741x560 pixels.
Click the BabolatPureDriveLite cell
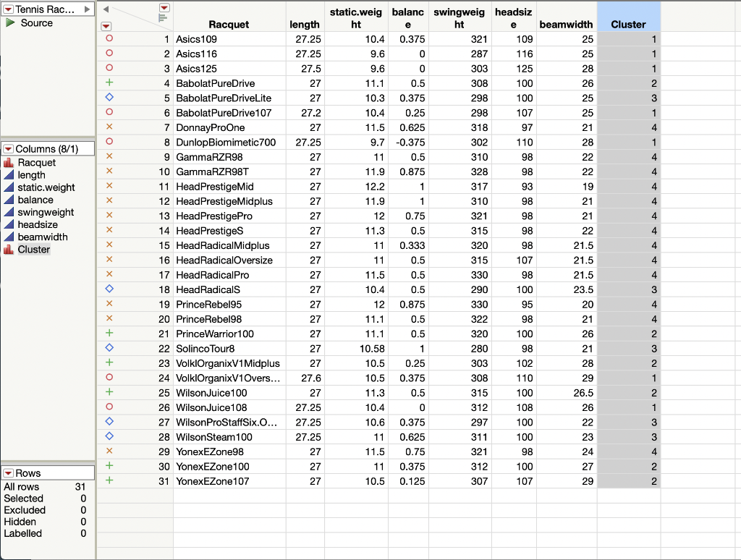(x=224, y=98)
